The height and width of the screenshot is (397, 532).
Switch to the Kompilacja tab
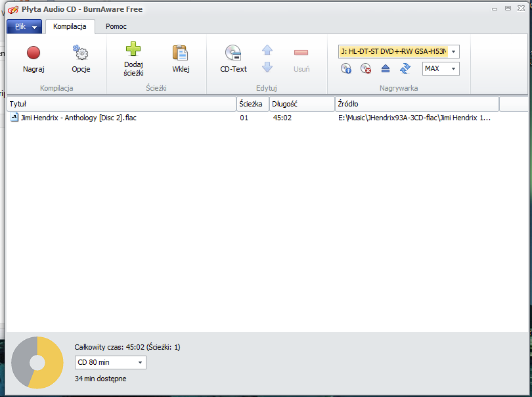click(70, 26)
